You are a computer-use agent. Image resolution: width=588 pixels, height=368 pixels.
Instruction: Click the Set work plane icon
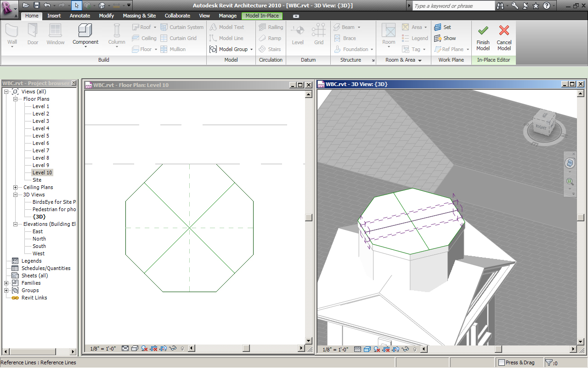tap(438, 27)
